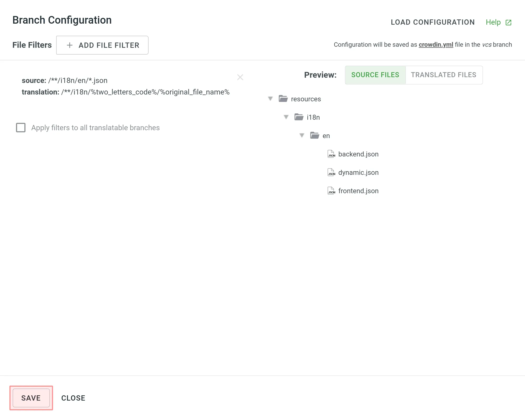Screen dimensions: 525x420
Task: Click LOAD CONFIGURATION menu option
Action: (432, 22)
